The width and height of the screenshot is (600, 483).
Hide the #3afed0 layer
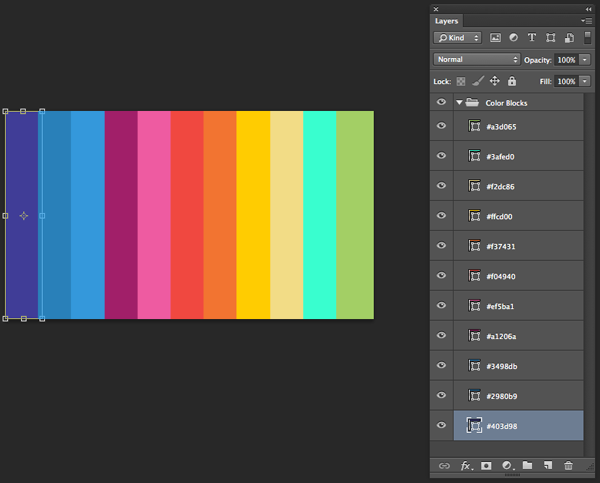(441, 155)
